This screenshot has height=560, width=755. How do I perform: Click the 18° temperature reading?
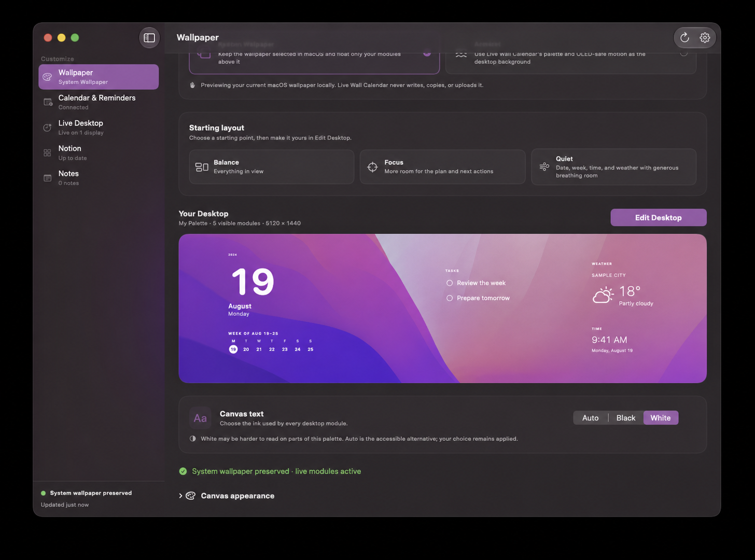630,291
